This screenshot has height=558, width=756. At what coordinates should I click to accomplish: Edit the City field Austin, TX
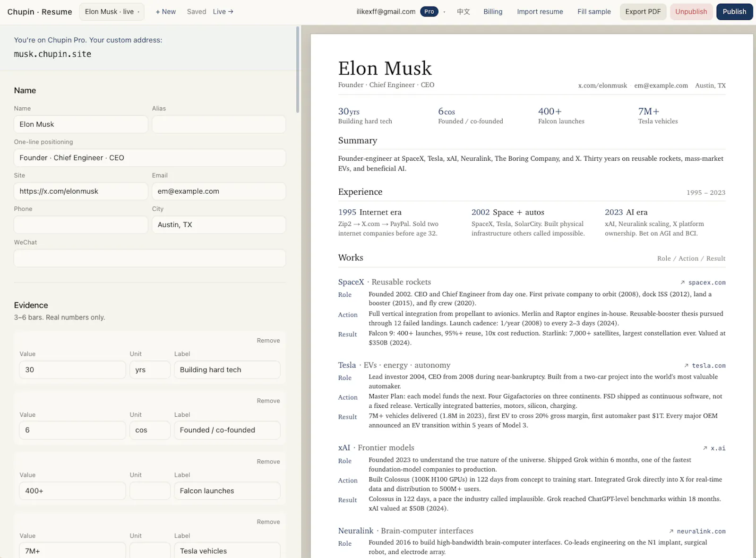click(x=219, y=225)
